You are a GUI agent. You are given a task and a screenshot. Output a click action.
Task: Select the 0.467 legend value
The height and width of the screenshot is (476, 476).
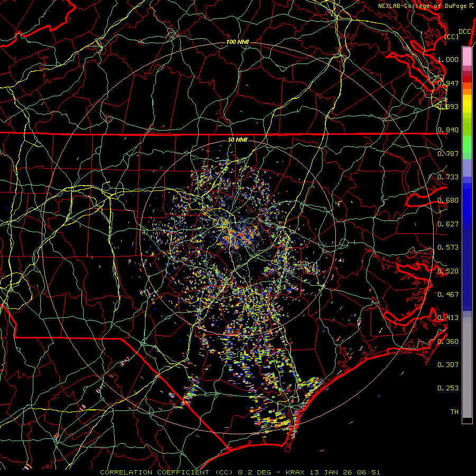click(448, 295)
